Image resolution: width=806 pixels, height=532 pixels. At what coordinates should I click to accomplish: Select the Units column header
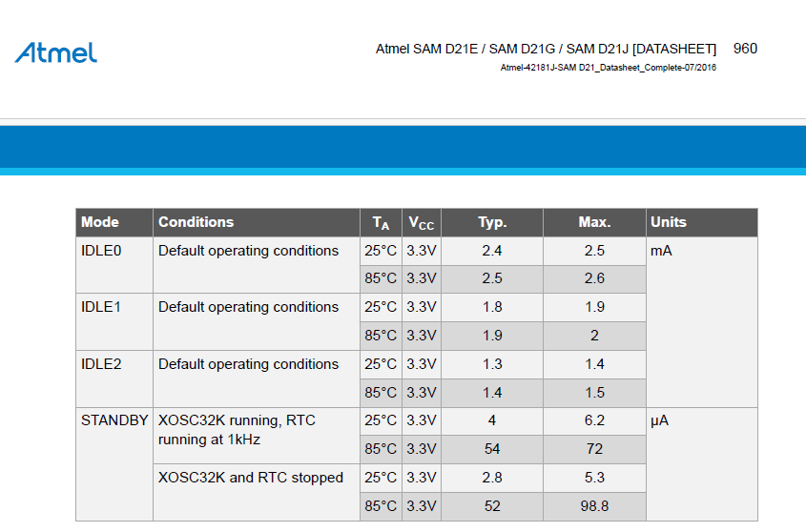668,222
